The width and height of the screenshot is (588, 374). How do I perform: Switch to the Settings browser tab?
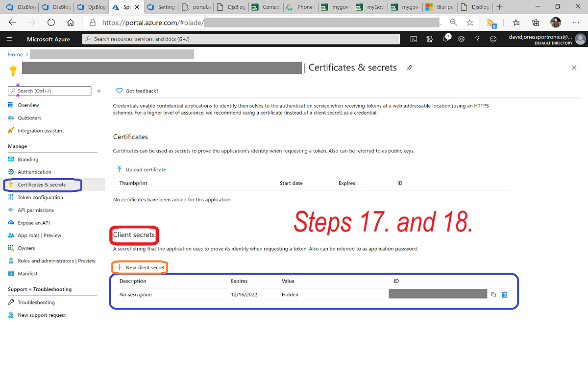[x=161, y=7]
